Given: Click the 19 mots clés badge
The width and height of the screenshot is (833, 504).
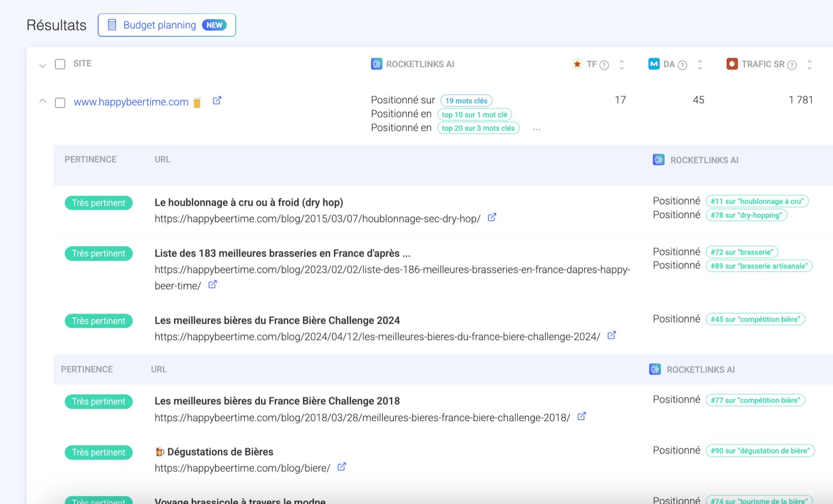Looking at the screenshot, I should click(466, 101).
